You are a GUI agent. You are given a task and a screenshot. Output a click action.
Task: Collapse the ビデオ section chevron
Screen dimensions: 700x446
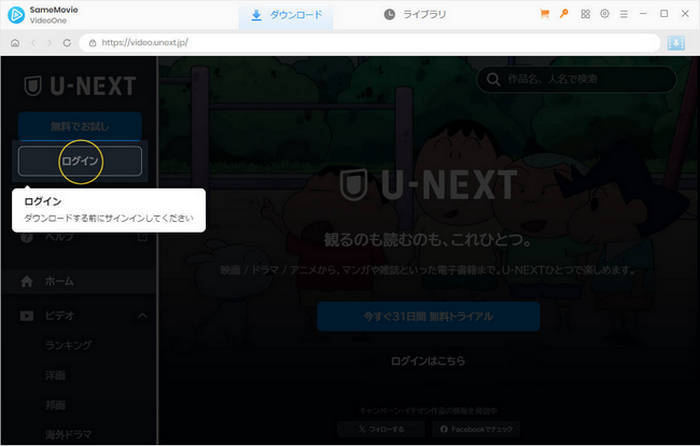142,316
